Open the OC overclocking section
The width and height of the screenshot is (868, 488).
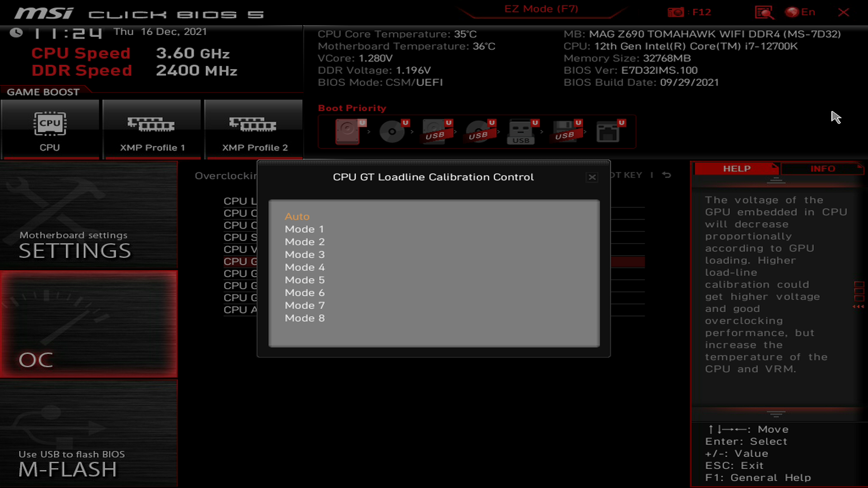coord(36,359)
